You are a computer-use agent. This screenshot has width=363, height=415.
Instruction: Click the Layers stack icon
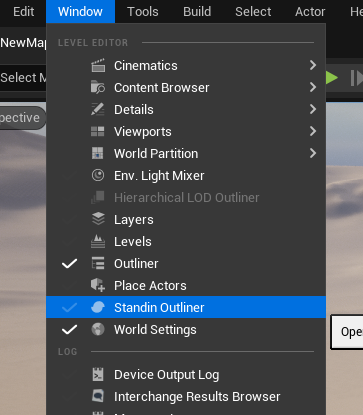[x=98, y=219]
